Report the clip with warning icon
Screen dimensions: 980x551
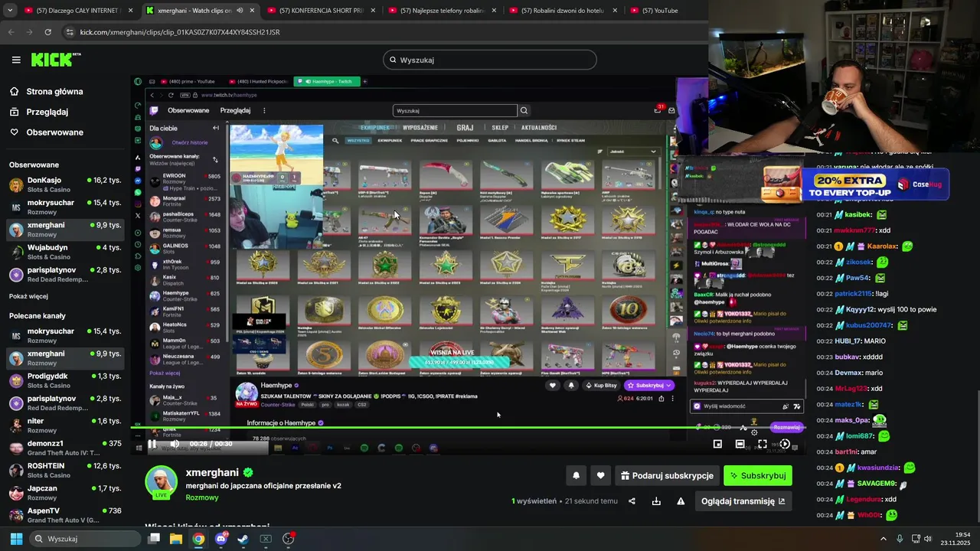[x=681, y=501]
